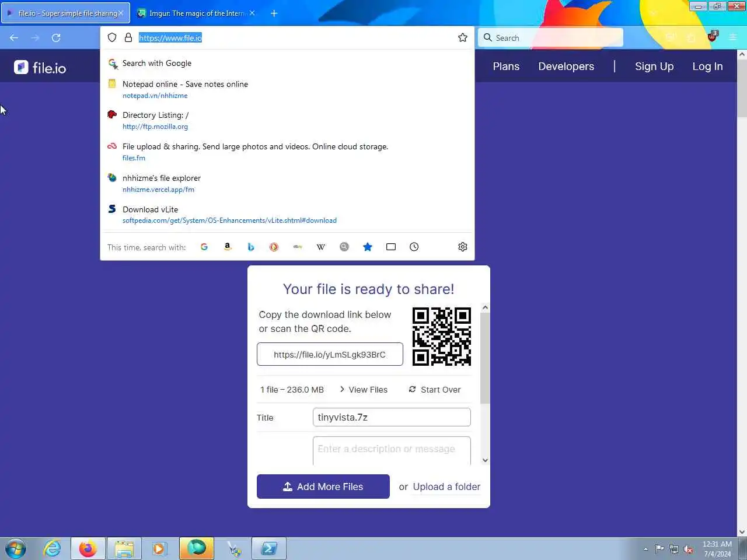
Task: Launch Internet Explorer from the taskbar
Action: point(52,549)
